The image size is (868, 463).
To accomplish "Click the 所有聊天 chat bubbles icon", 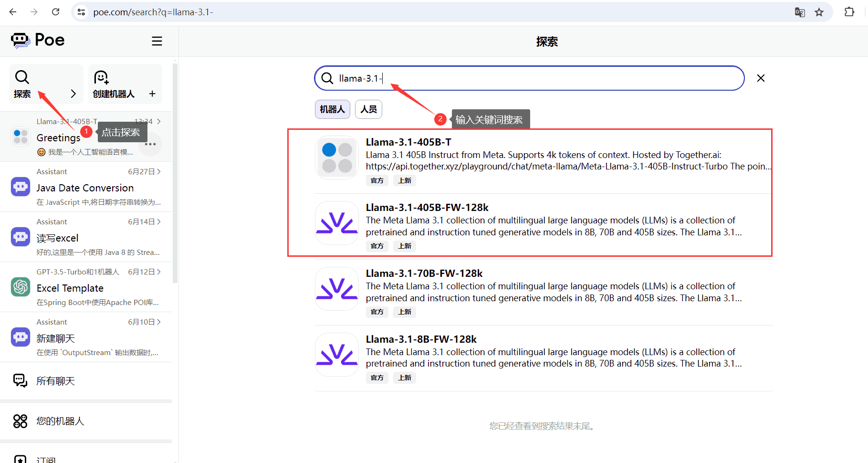I will coord(20,380).
